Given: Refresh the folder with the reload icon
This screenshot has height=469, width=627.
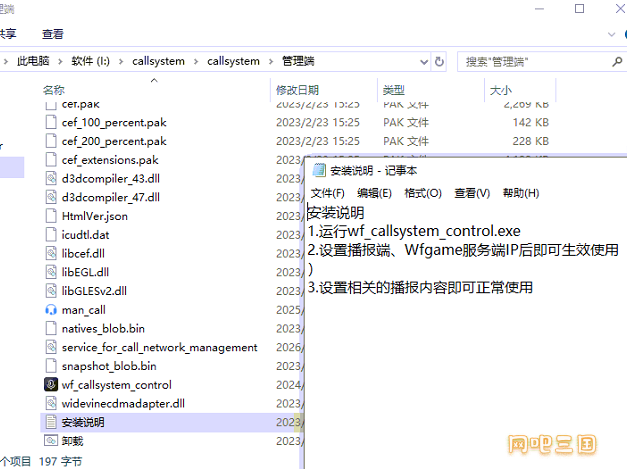Looking at the screenshot, I should point(439,62).
